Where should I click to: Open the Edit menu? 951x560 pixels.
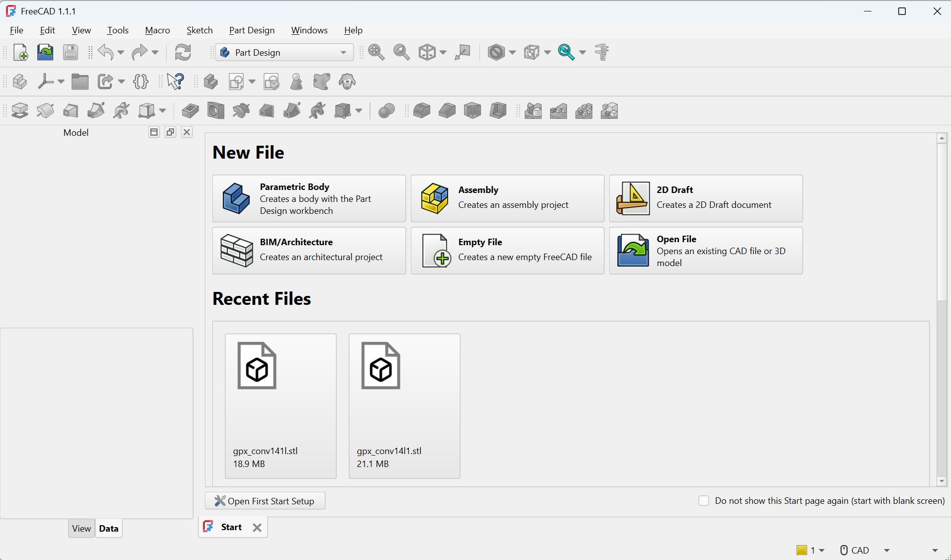point(47,30)
